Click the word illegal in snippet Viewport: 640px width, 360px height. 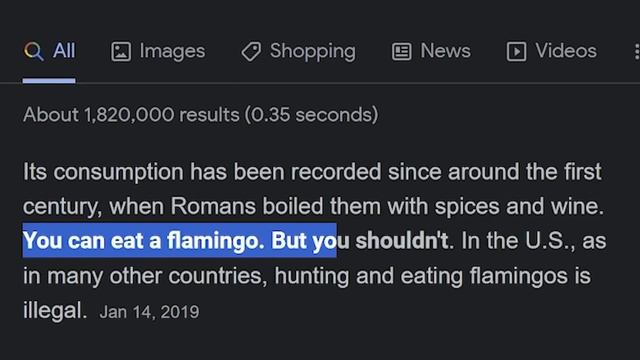click(x=52, y=311)
